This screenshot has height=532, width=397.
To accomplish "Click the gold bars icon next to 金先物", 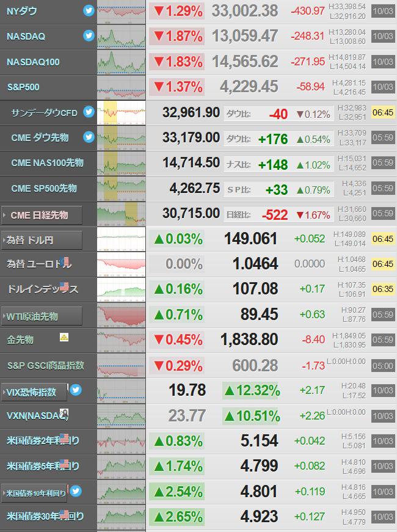I will (x=64, y=337).
